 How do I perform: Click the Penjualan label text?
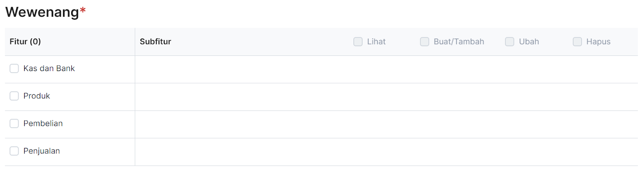point(41,151)
